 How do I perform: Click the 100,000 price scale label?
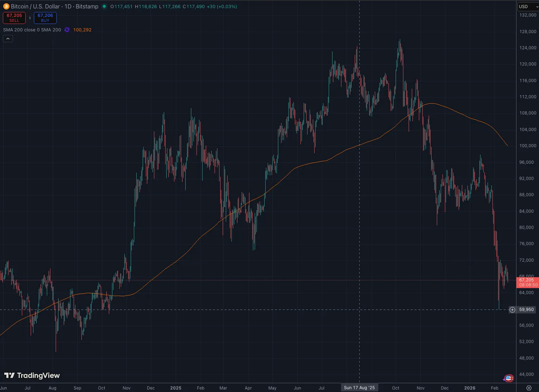point(527,146)
